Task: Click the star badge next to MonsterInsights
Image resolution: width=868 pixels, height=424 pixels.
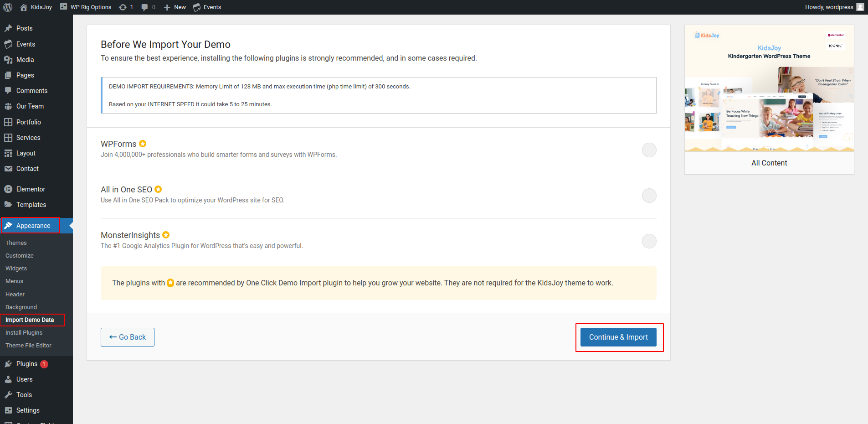Action: tap(166, 235)
